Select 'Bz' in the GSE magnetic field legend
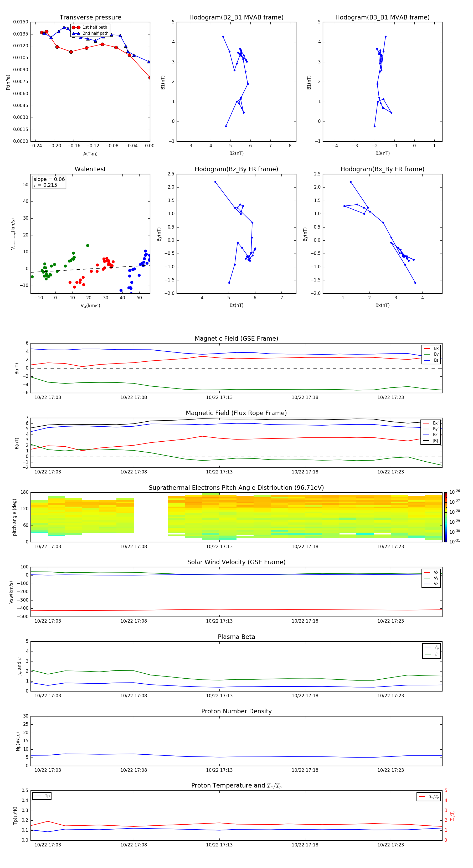The height and width of the screenshot is (868, 473). 431,360
